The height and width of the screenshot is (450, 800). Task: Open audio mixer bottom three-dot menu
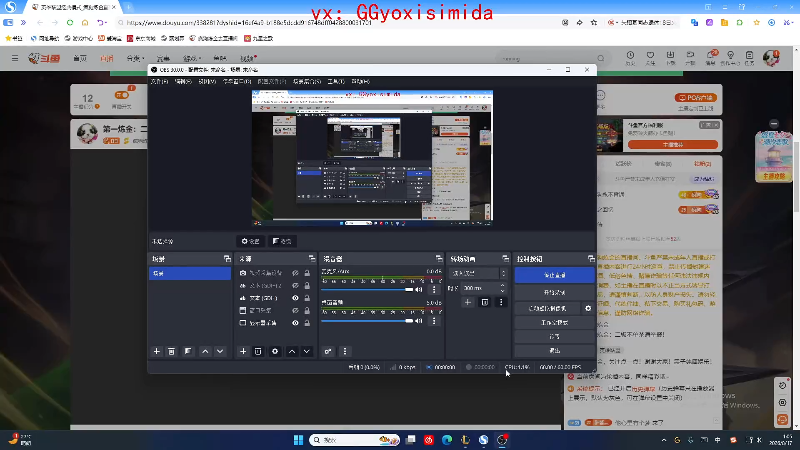pos(345,352)
